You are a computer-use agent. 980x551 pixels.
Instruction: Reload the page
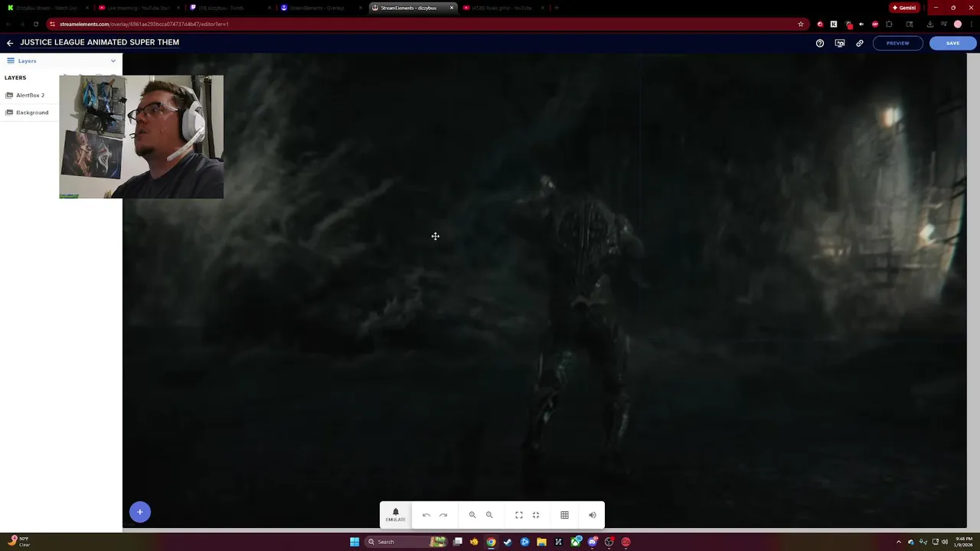click(35, 24)
